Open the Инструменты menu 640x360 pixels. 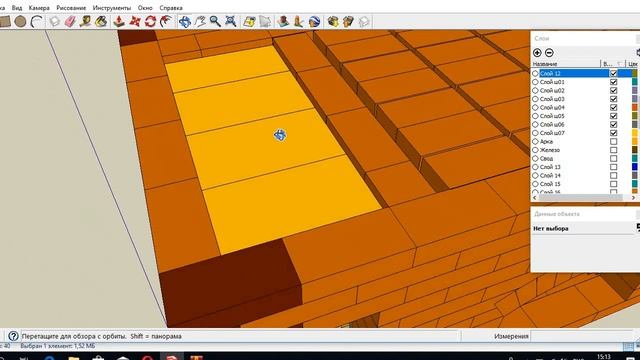pos(112,8)
